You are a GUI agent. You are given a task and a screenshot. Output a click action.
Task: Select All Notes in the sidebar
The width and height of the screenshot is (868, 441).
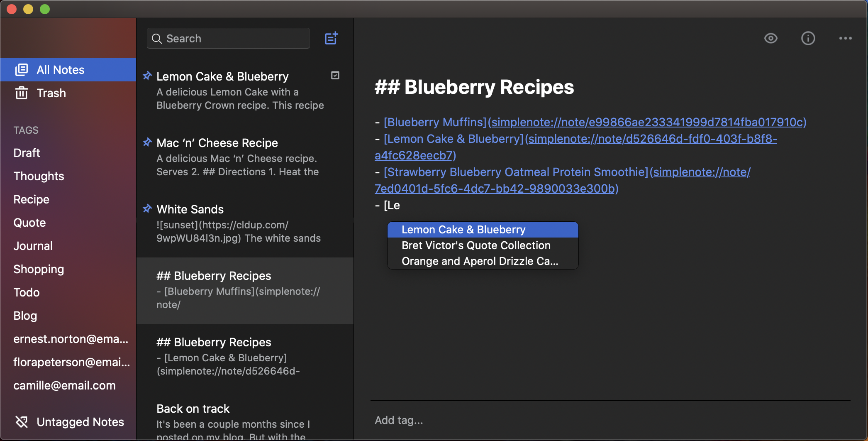point(60,70)
